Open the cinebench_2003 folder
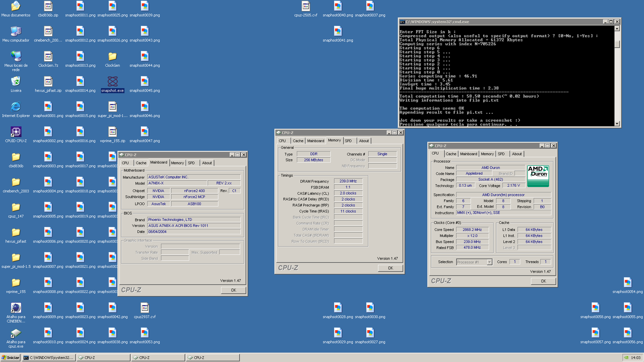Image resolution: width=644 pixels, height=362 pixels. coord(16,183)
